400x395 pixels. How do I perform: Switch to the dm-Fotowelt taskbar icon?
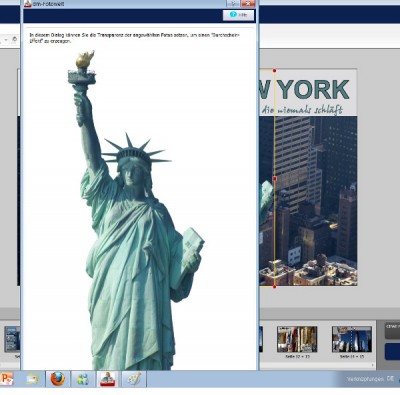[x=108, y=379]
